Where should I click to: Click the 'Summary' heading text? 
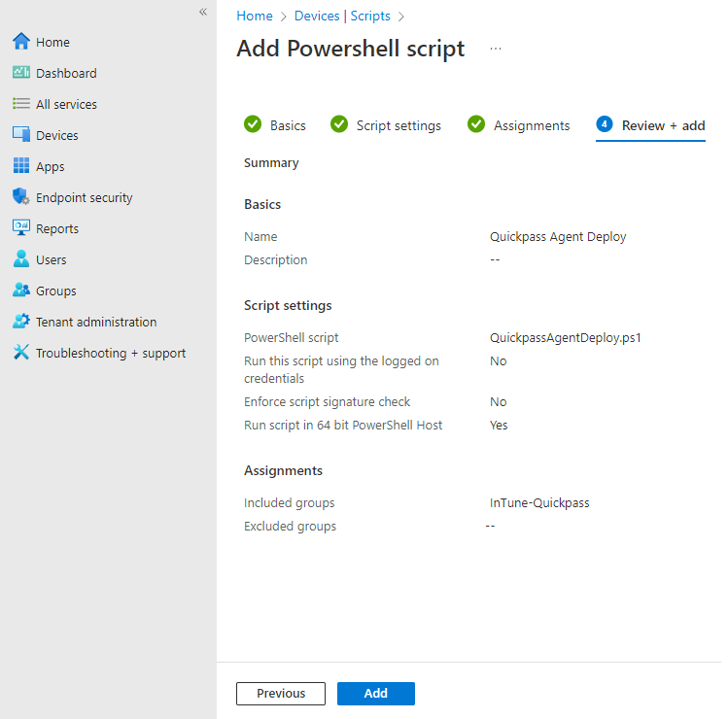point(271,163)
